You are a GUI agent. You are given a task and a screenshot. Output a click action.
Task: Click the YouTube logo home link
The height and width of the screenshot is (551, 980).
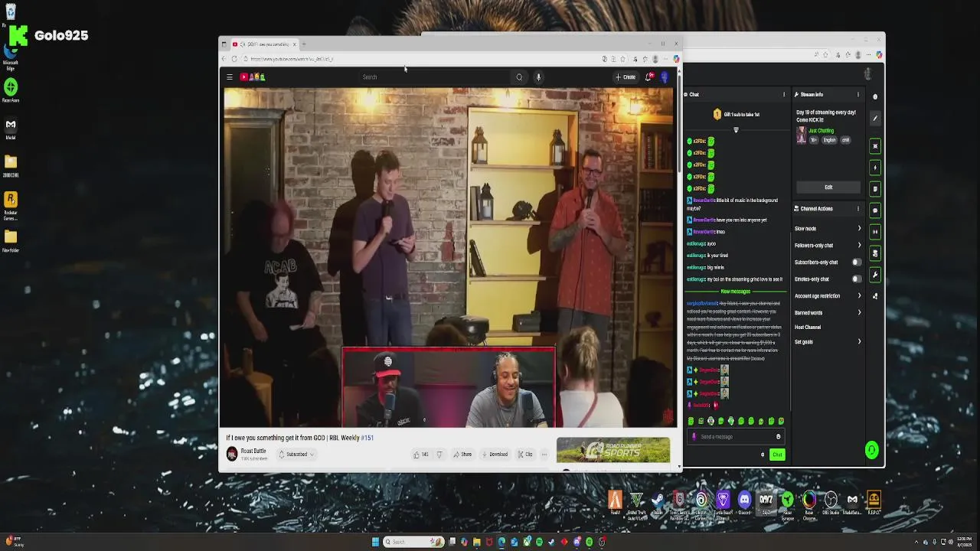pos(253,77)
